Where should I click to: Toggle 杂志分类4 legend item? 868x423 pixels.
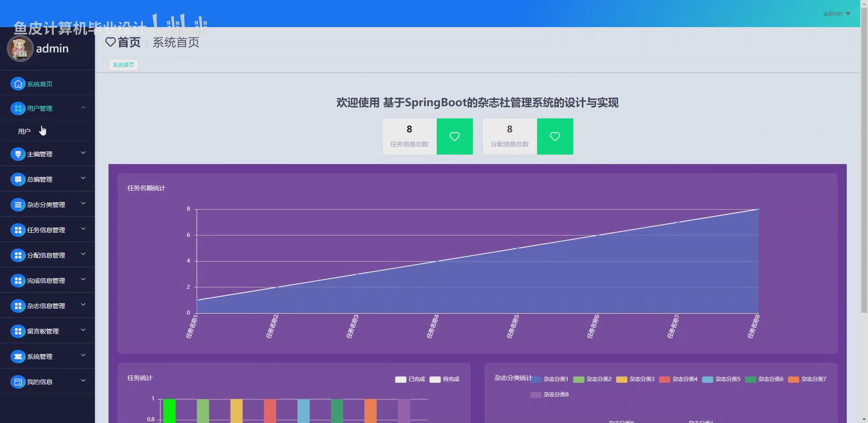click(678, 379)
